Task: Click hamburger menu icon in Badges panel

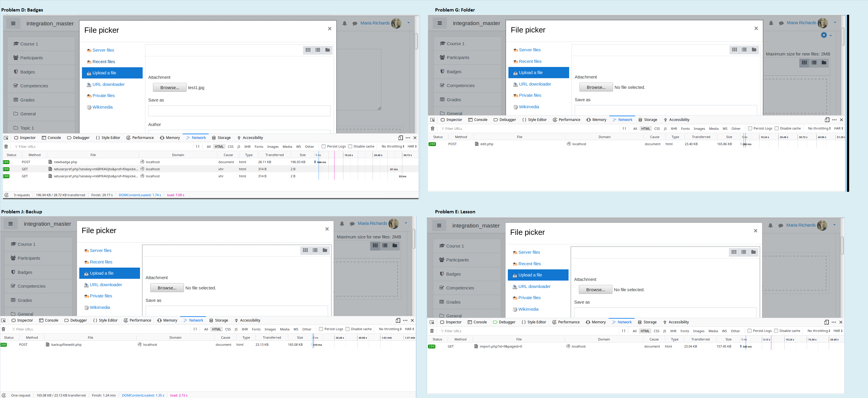Action: pos(13,24)
